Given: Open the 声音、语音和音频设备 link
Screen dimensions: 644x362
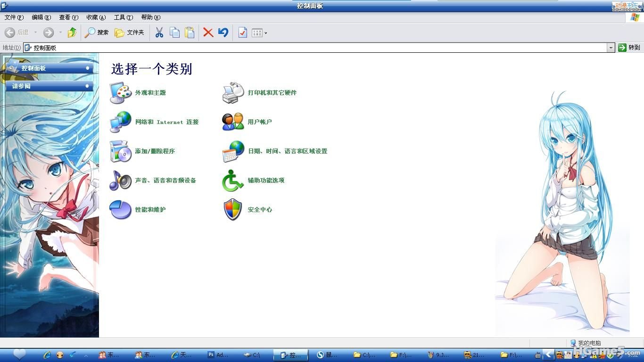Looking at the screenshot, I should pos(165,181).
